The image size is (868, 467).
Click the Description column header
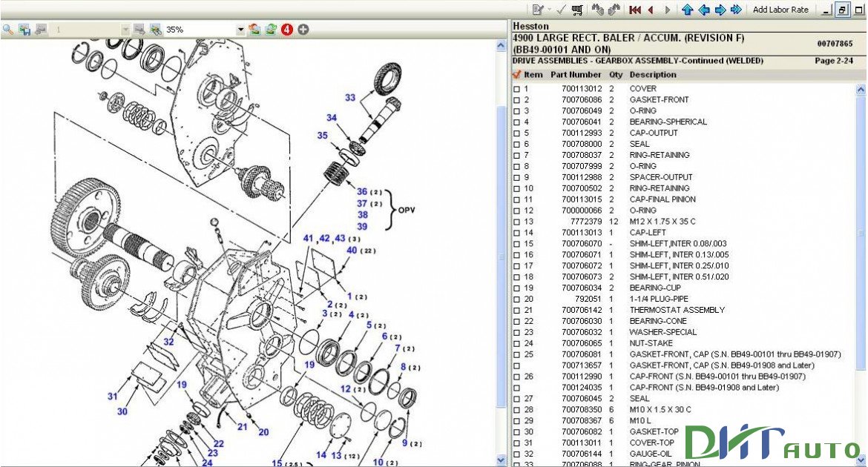pyautogui.click(x=653, y=75)
